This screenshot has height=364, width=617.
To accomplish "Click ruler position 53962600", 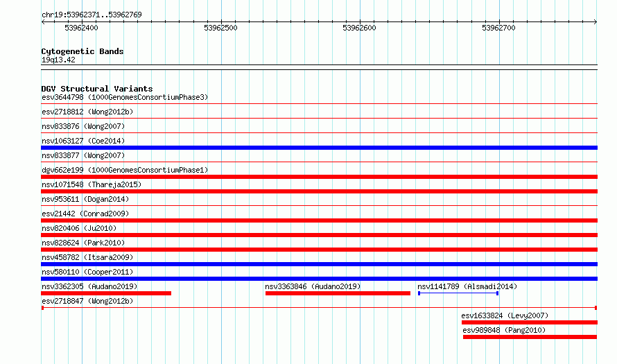I will [359, 28].
